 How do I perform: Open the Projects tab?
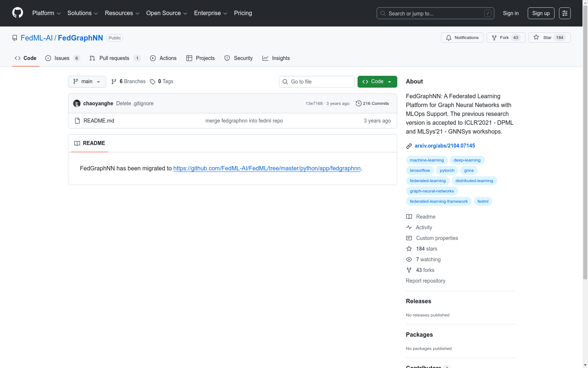coord(201,58)
